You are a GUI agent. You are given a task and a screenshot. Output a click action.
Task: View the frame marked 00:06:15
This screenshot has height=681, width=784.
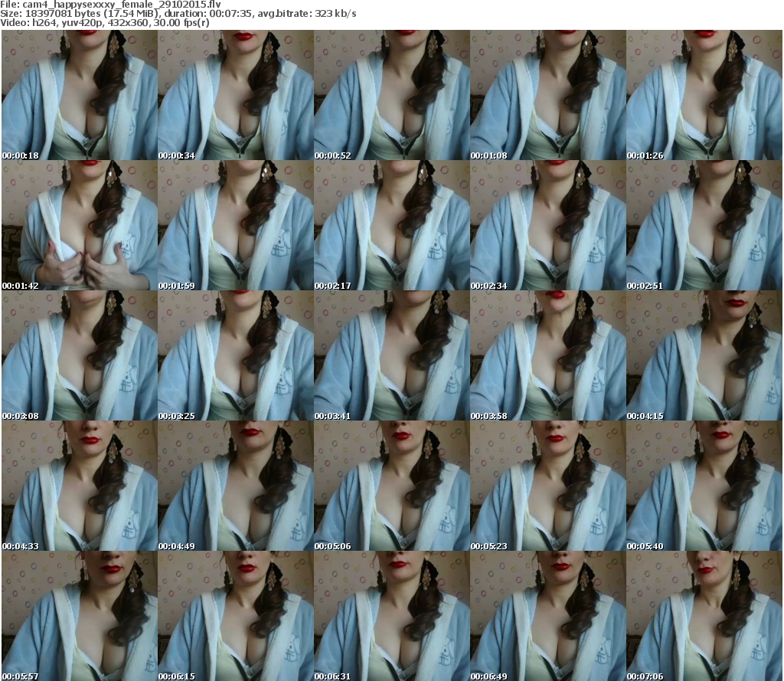click(236, 616)
